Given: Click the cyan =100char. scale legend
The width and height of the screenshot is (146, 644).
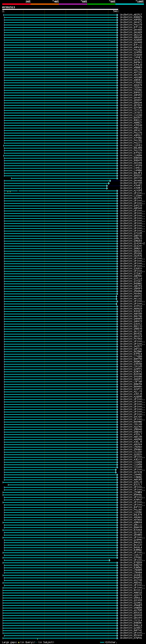Looking at the screenshot, I should click(109, 642).
